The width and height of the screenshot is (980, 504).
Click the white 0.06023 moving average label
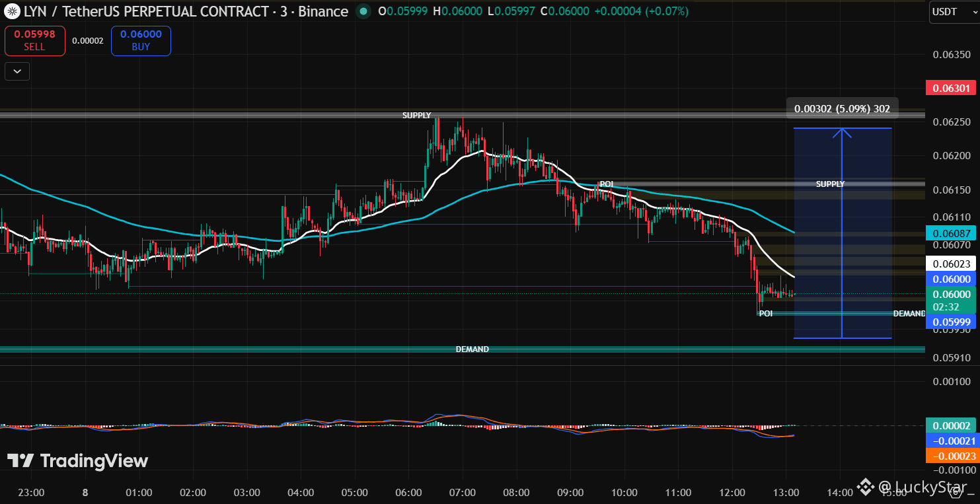pos(951,264)
